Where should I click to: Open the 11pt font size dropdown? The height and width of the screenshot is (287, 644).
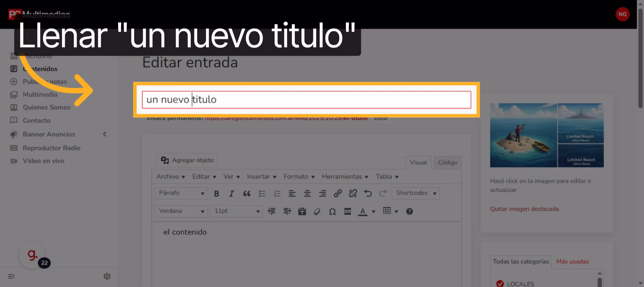236,211
